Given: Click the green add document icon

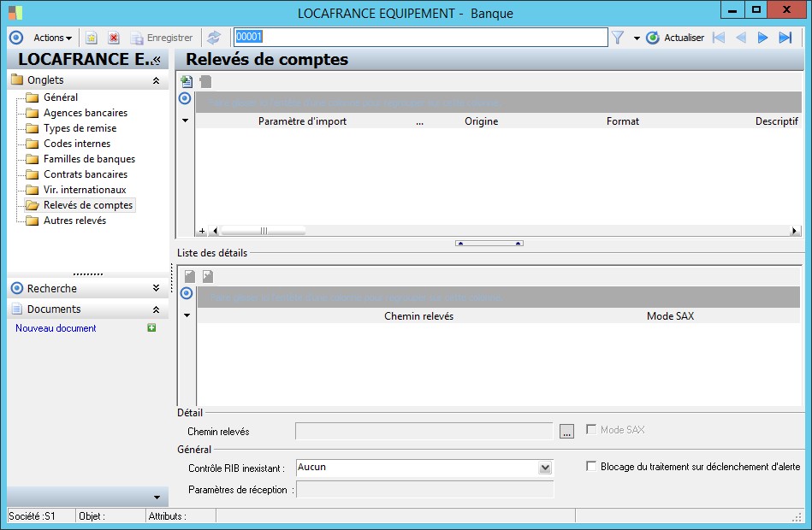Looking at the screenshot, I should pos(151,327).
